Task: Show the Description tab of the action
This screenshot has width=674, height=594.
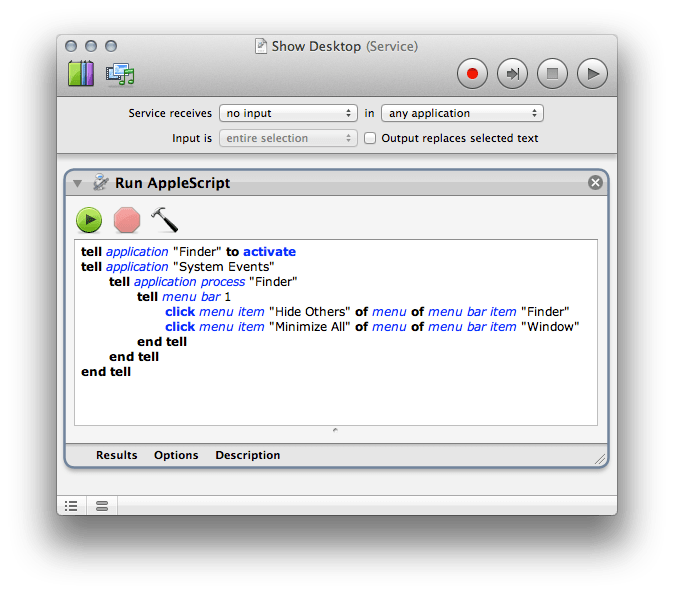Action: [x=248, y=455]
